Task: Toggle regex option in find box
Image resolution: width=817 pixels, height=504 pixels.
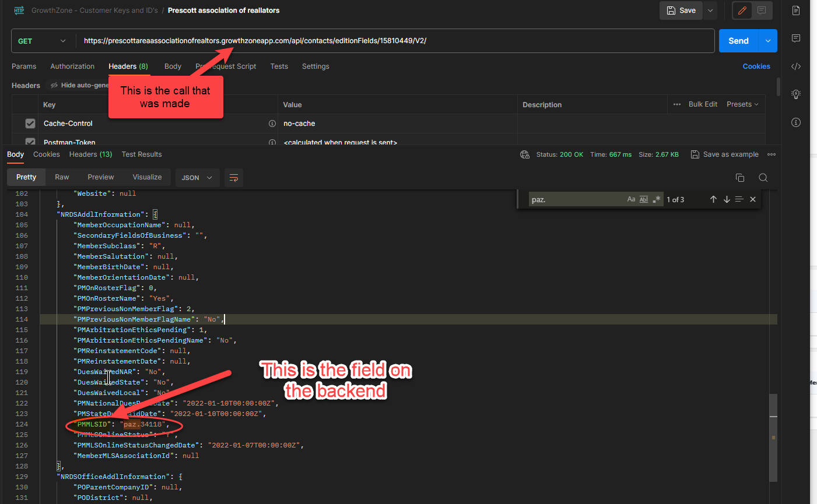Action: pyautogui.click(x=657, y=199)
